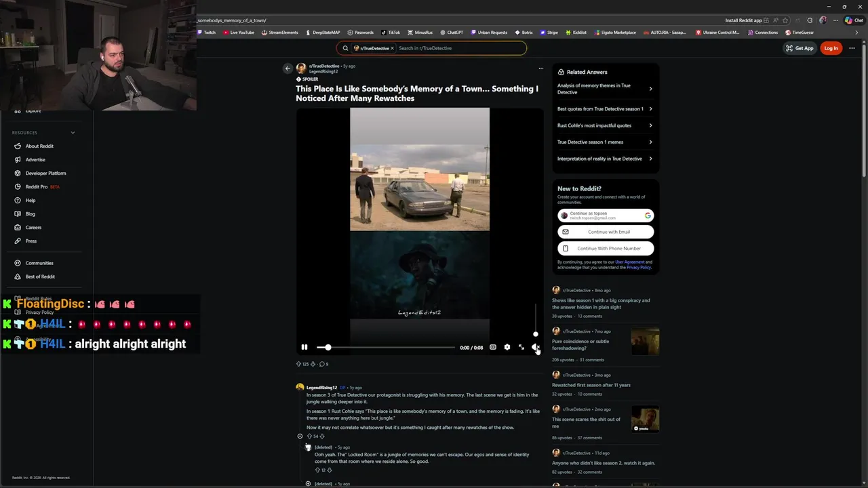Upvote LegendRising12's comment with 54 votes

click(309, 436)
